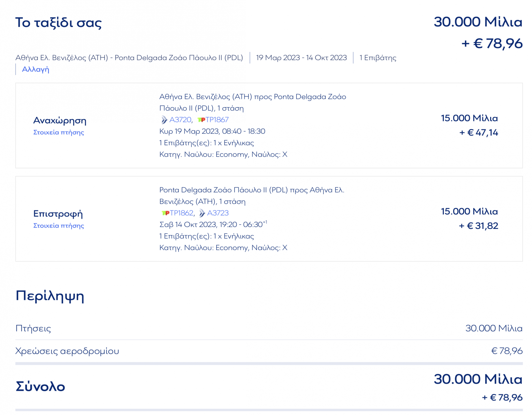
Task: Open flight number TP1862 link
Action: (181, 213)
